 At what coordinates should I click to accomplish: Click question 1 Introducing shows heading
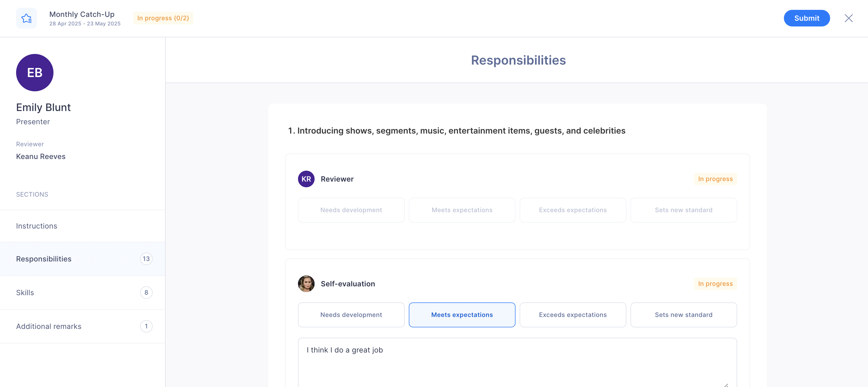click(x=457, y=131)
